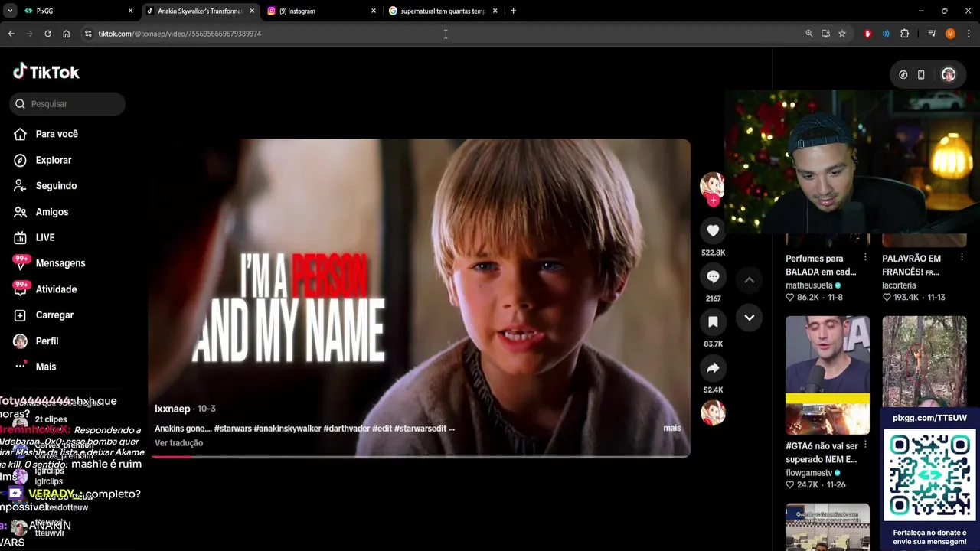980x551 pixels.
Task: Click the #starwars hashtag
Action: pos(233,429)
